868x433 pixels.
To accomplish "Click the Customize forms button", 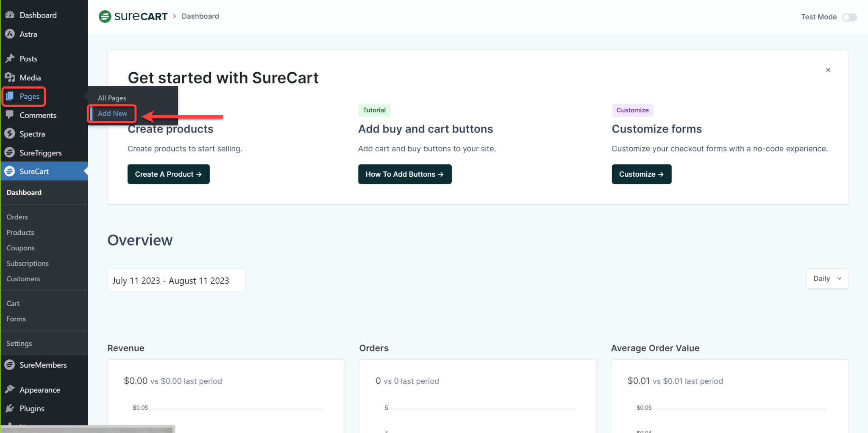I will [x=641, y=174].
